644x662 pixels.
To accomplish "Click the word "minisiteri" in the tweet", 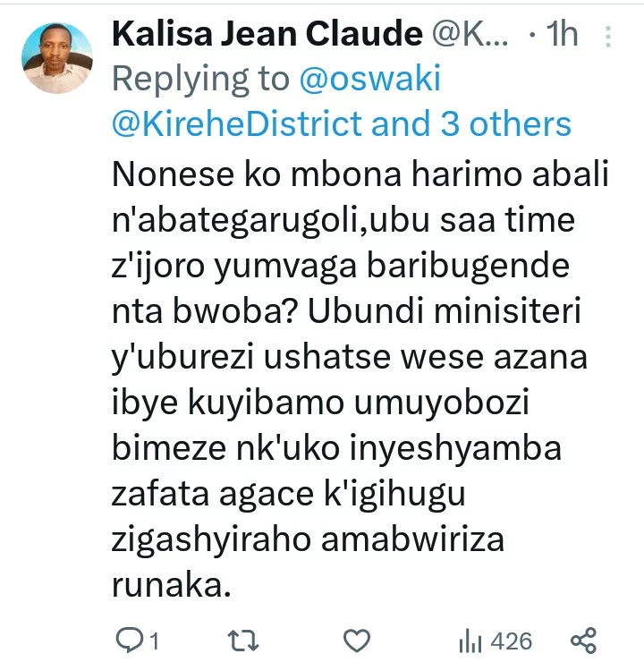I will click(x=507, y=310).
